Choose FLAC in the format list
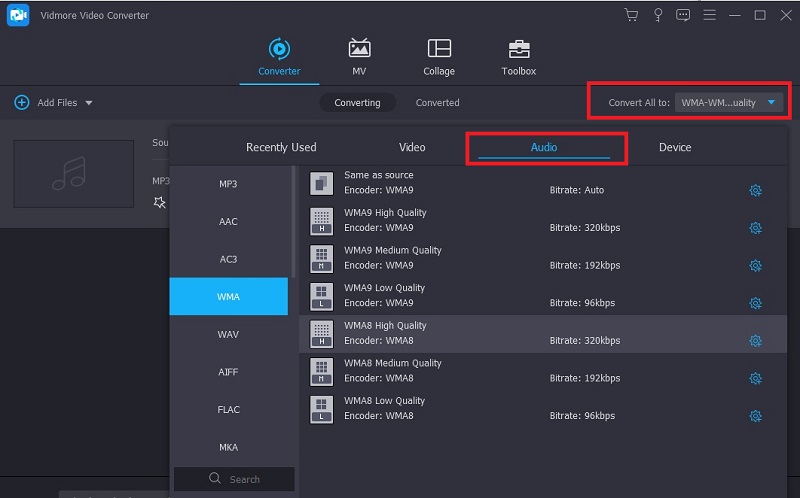Viewport: 800px width, 498px height. tap(229, 410)
